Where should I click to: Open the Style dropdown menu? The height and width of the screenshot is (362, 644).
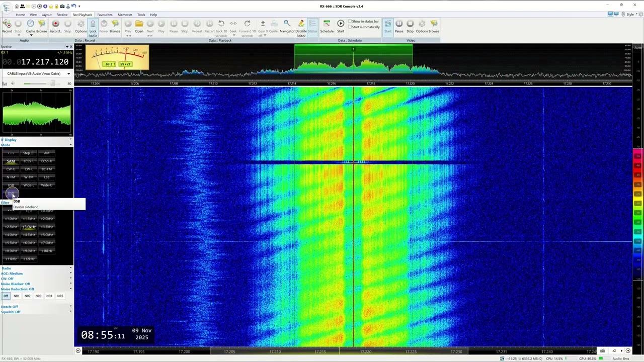pos(631,15)
